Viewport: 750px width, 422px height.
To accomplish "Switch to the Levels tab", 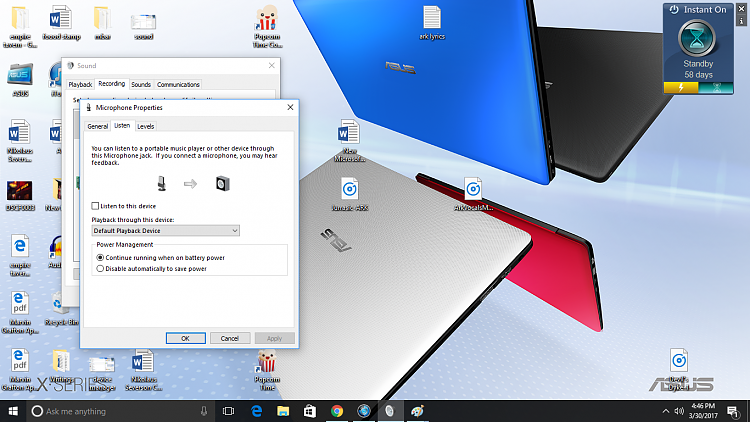I will [146, 126].
